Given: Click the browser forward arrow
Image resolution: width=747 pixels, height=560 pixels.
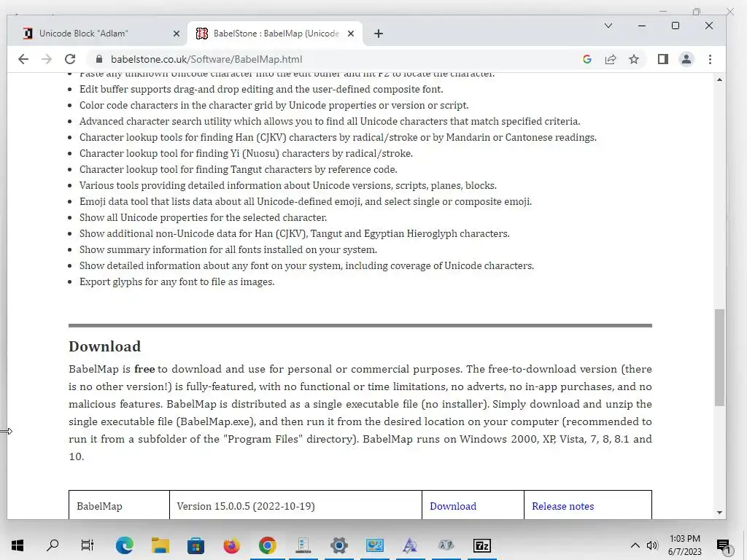Looking at the screenshot, I should 47,59.
